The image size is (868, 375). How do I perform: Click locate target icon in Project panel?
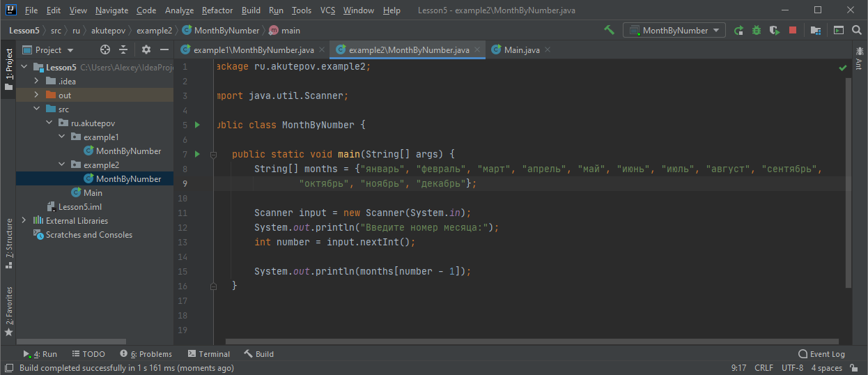105,49
